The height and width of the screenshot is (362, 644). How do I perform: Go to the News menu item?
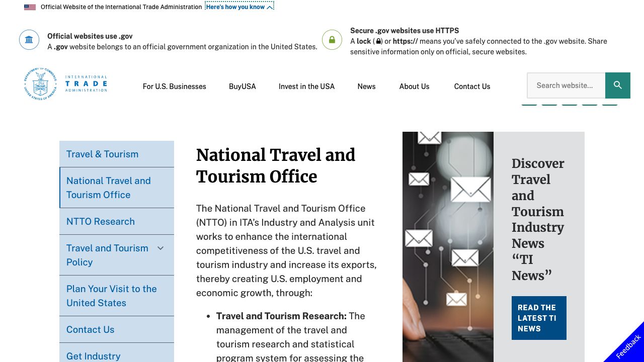(366, 86)
